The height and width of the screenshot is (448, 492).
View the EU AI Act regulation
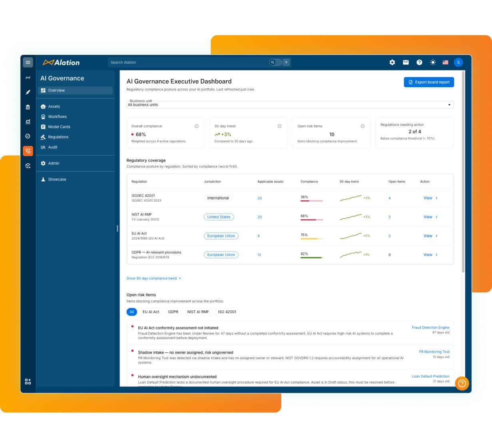point(430,236)
